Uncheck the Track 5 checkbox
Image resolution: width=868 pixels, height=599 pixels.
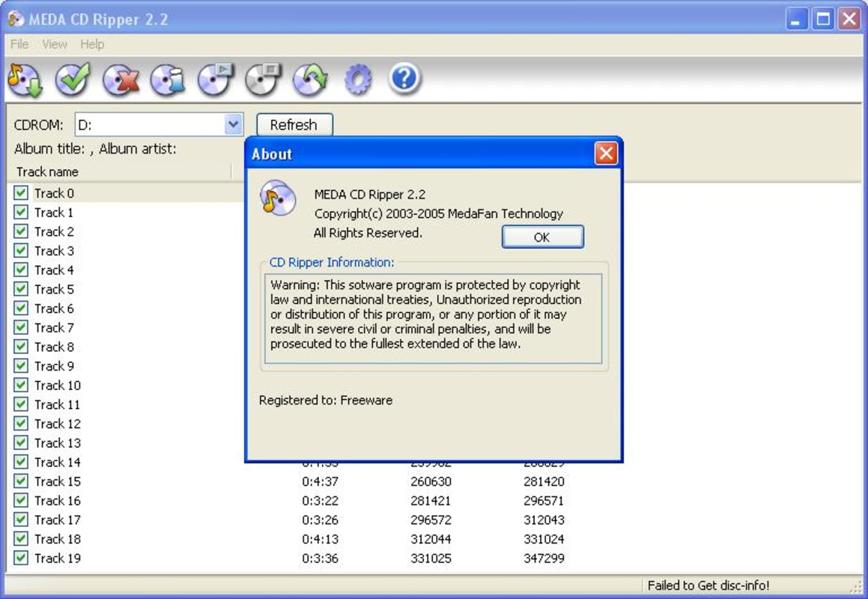(x=21, y=289)
